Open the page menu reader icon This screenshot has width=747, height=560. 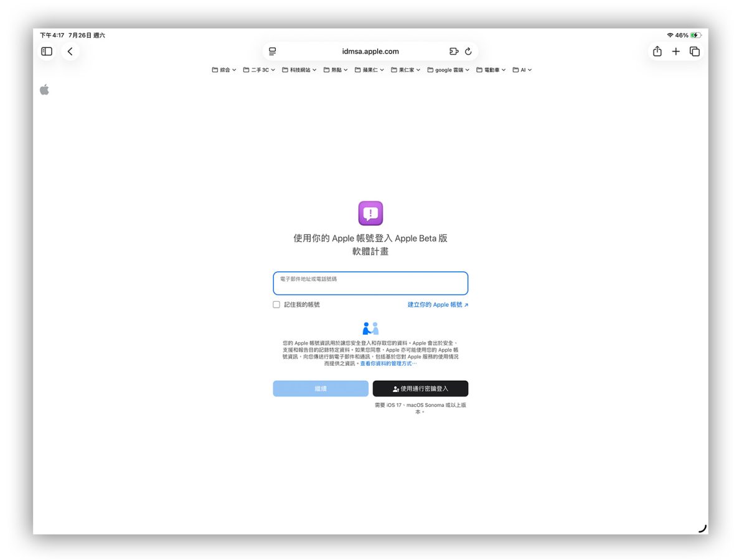coord(273,52)
